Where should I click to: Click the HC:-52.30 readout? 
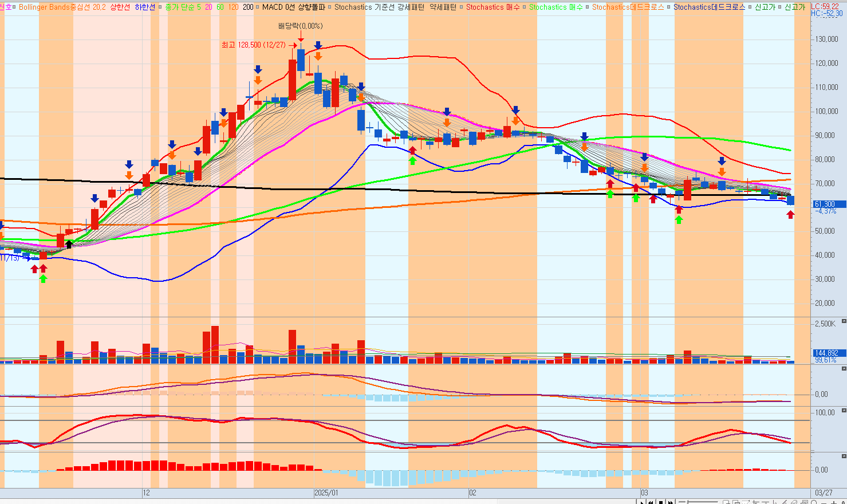pos(827,14)
